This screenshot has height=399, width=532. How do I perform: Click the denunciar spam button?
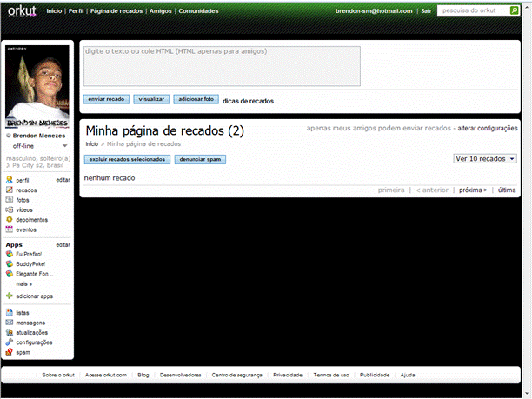tap(200, 159)
